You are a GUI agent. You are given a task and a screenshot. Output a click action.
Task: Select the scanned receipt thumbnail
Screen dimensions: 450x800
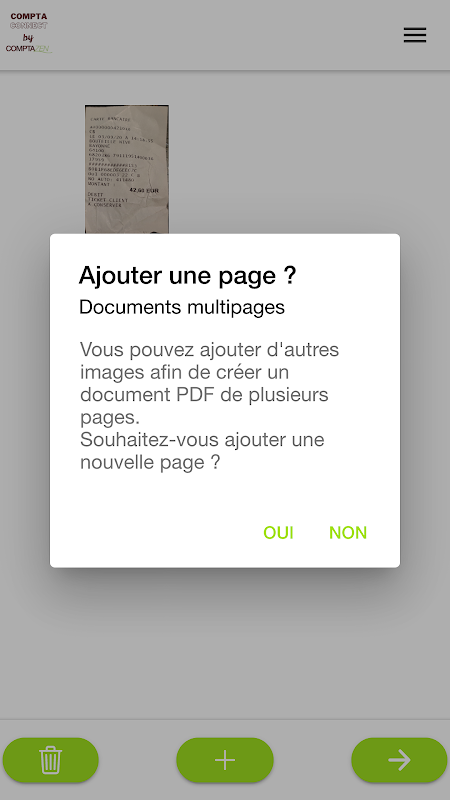coord(127,169)
